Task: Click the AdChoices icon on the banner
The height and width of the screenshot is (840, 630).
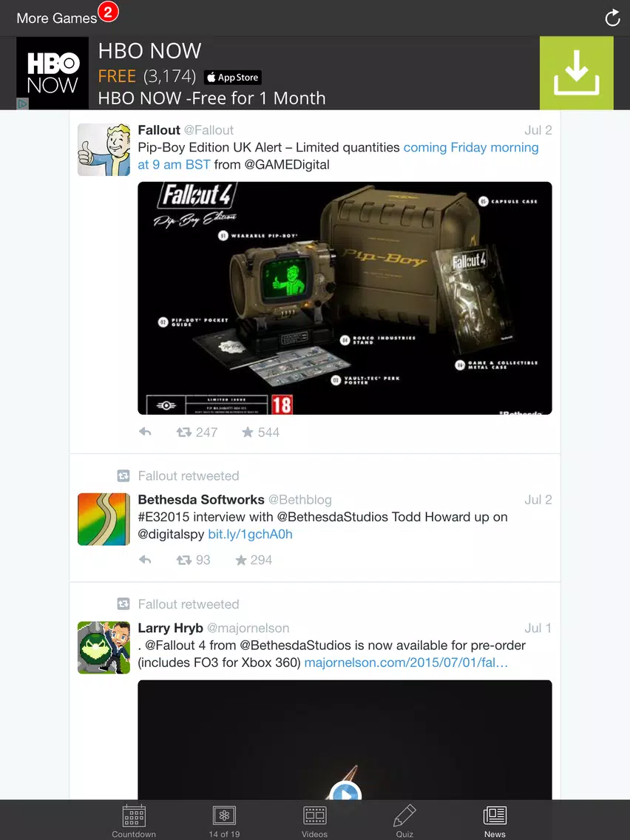Action: (x=22, y=104)
